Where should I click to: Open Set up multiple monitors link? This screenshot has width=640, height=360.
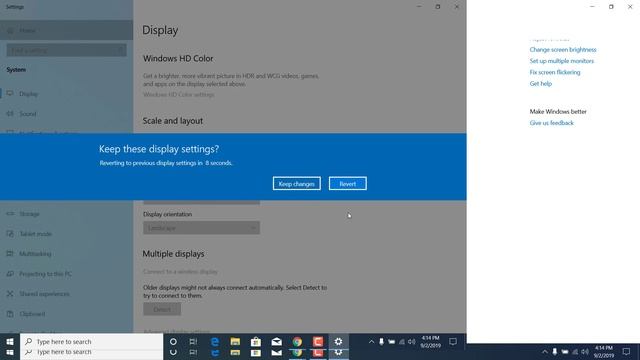point(562,61)
